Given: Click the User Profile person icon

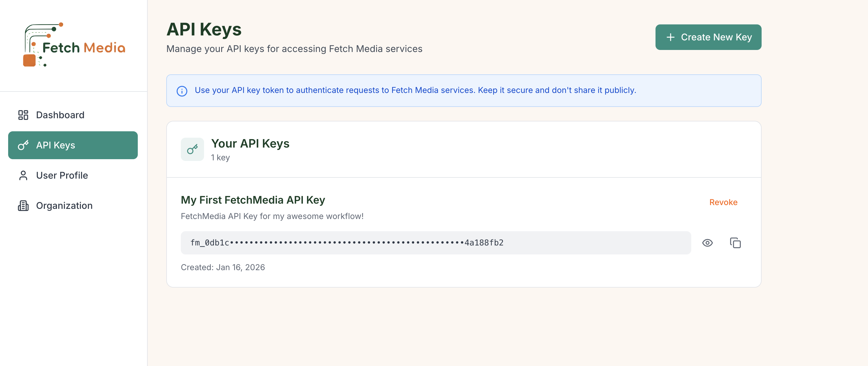Looking at the screenshot, I should [23, 175].
